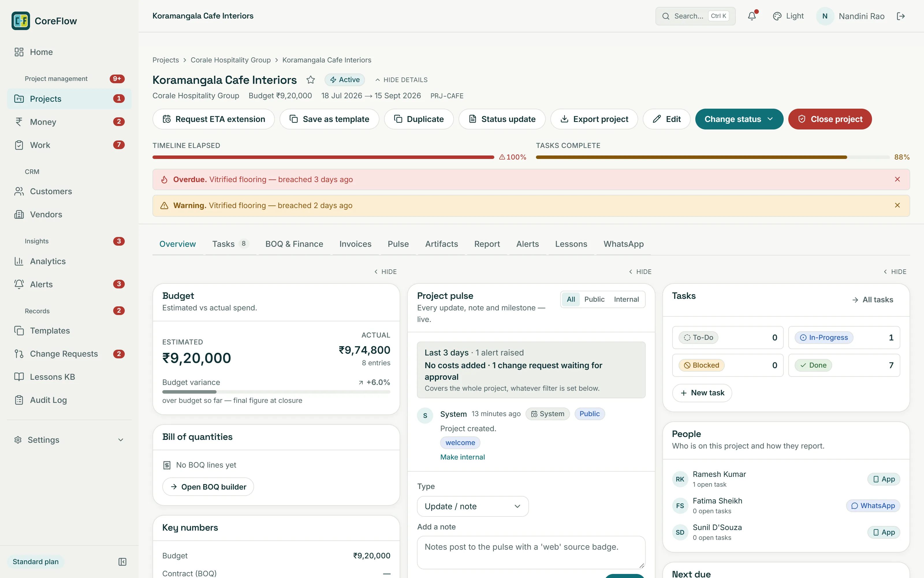Open the notifications bell

click(752, 16)
